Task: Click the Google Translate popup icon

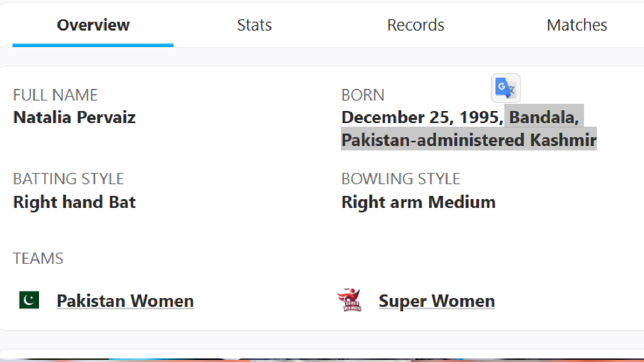Action: coord(506,88)
